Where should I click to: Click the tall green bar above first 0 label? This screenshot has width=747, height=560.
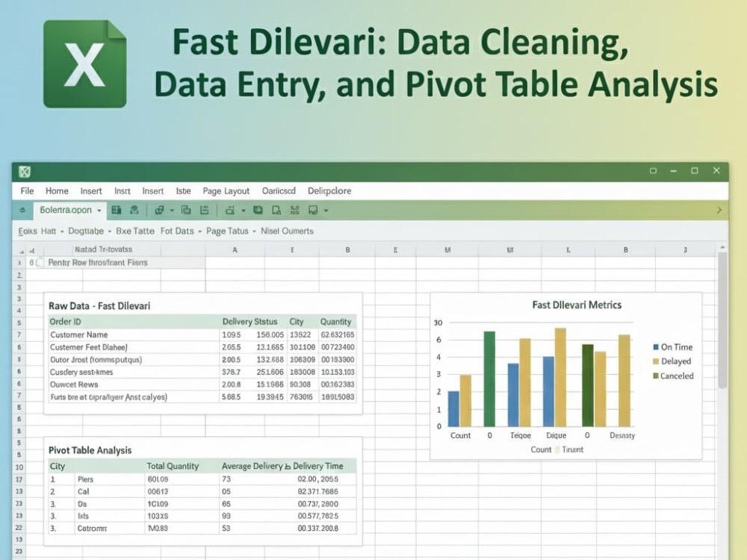point(489,379)
